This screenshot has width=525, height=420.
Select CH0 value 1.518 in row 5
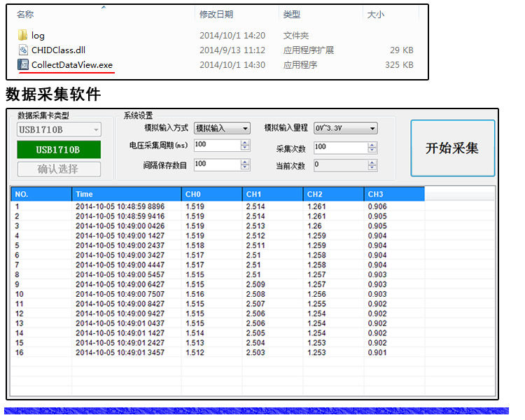click(195, 245)
